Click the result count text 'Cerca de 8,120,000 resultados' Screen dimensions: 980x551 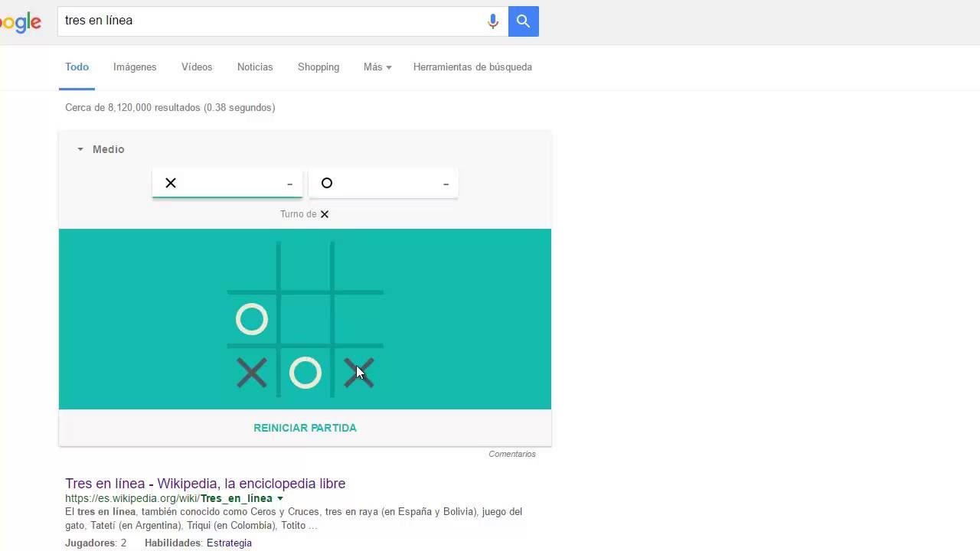(x=133, y=108)
